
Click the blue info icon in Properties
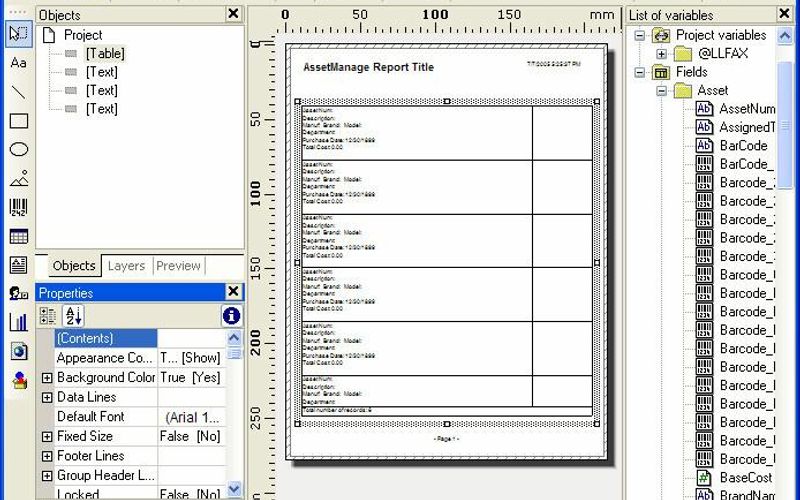(x=231, y=316)
